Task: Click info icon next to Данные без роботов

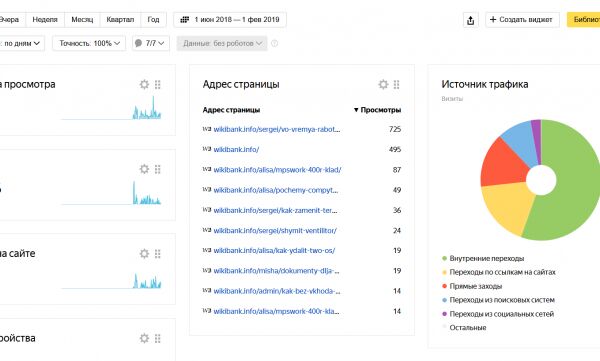Action: (274, 43)
